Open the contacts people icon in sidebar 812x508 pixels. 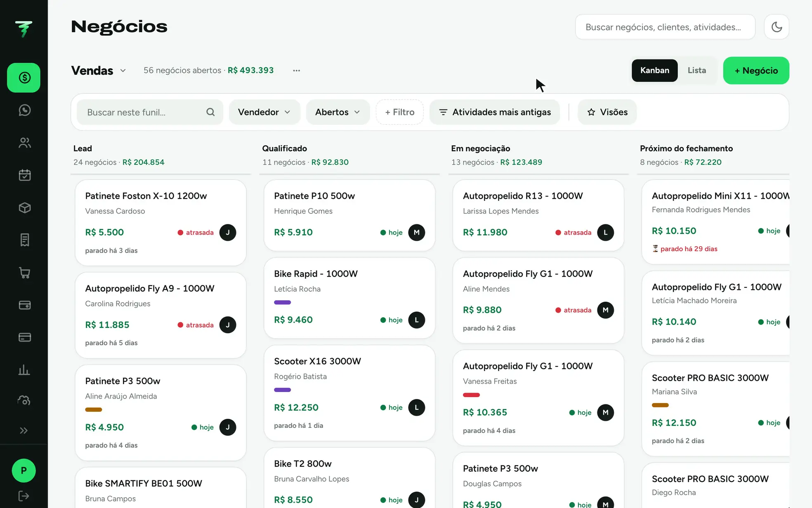click(x=24, y=142)
